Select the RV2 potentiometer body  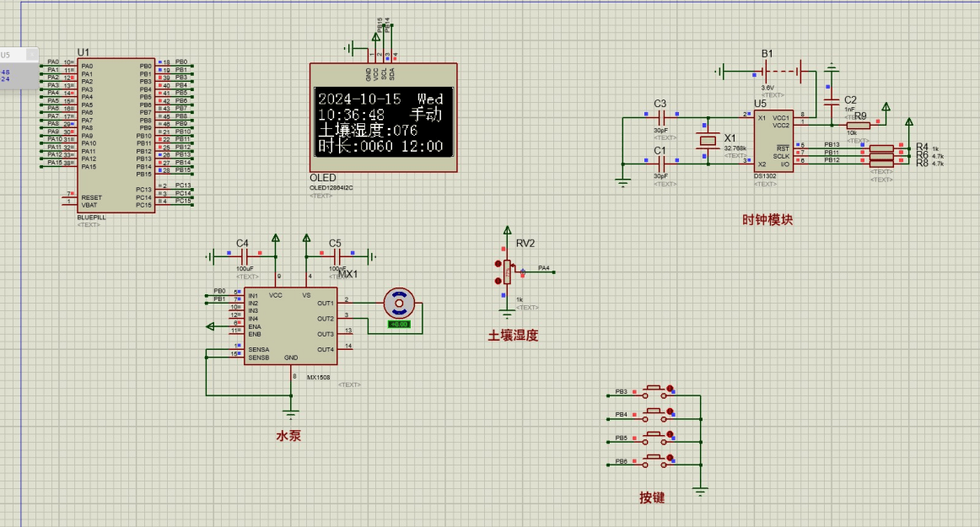508,272
